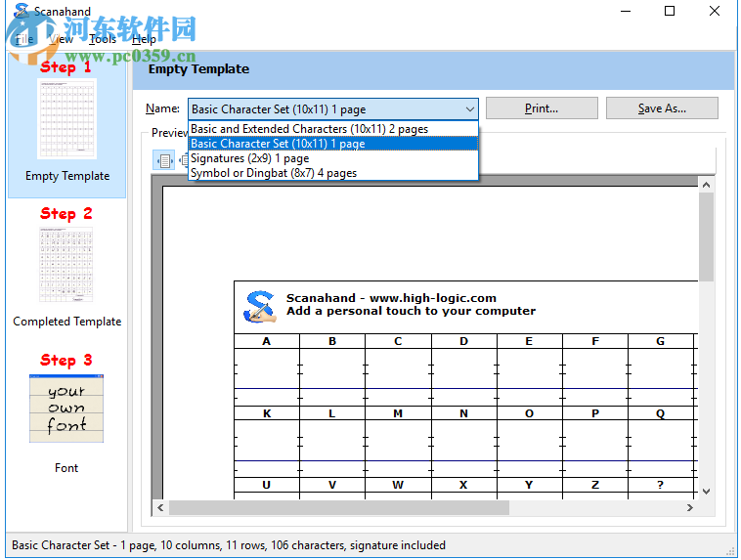Click the letter U cell header in preview
741x560 pixels.
267,485
